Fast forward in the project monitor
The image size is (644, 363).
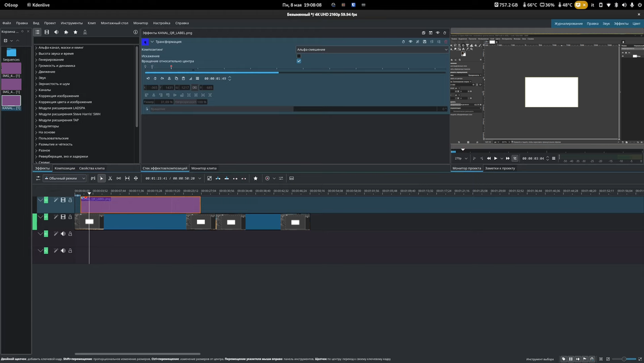click(508, 158)
